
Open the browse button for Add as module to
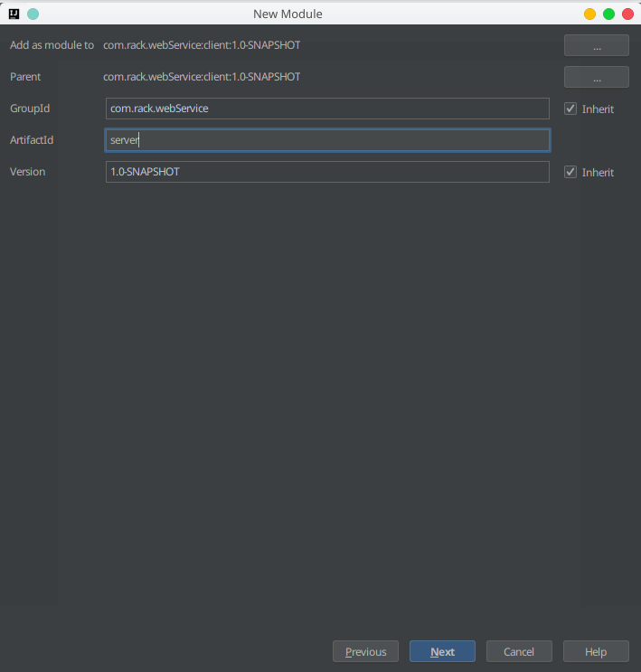click(596, 45)
